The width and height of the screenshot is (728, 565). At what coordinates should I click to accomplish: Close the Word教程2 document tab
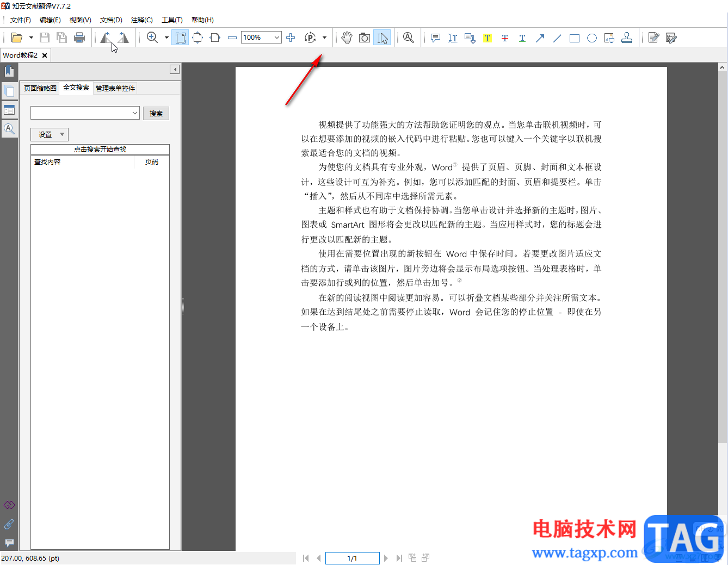pos(45,55)
